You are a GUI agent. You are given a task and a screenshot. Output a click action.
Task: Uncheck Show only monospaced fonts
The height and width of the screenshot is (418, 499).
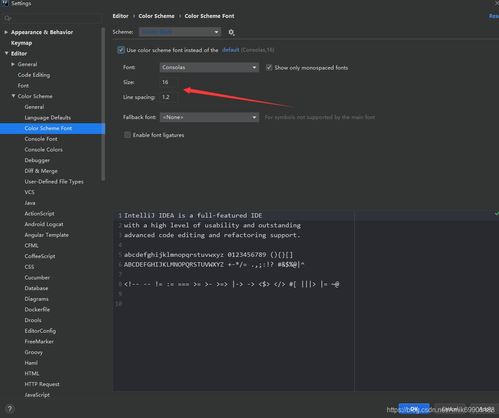tap(269, 68)
